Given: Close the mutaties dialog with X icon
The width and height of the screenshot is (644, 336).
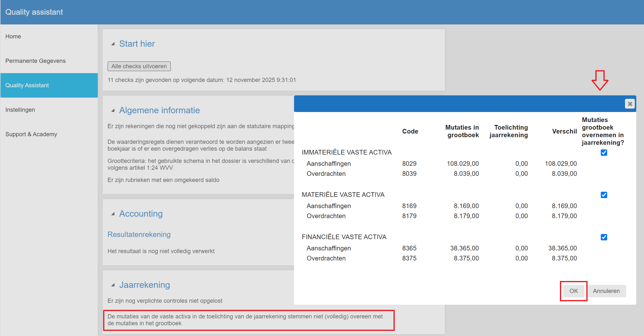Looking at the screenshot, I should [630, 104].
